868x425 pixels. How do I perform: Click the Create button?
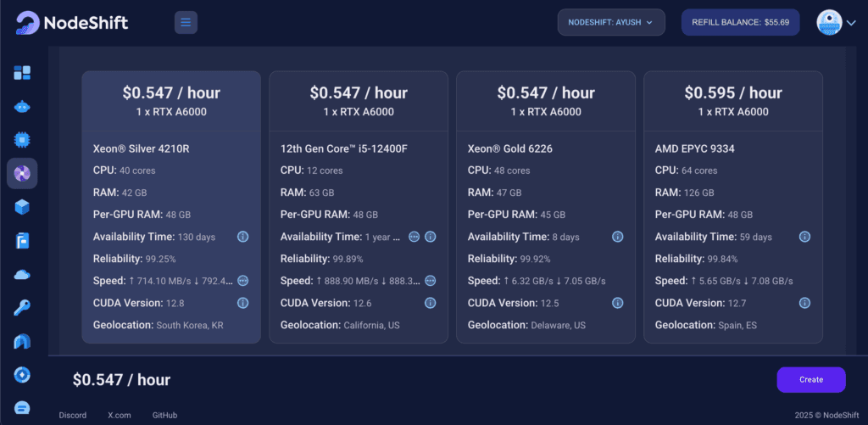coord(810,379)
